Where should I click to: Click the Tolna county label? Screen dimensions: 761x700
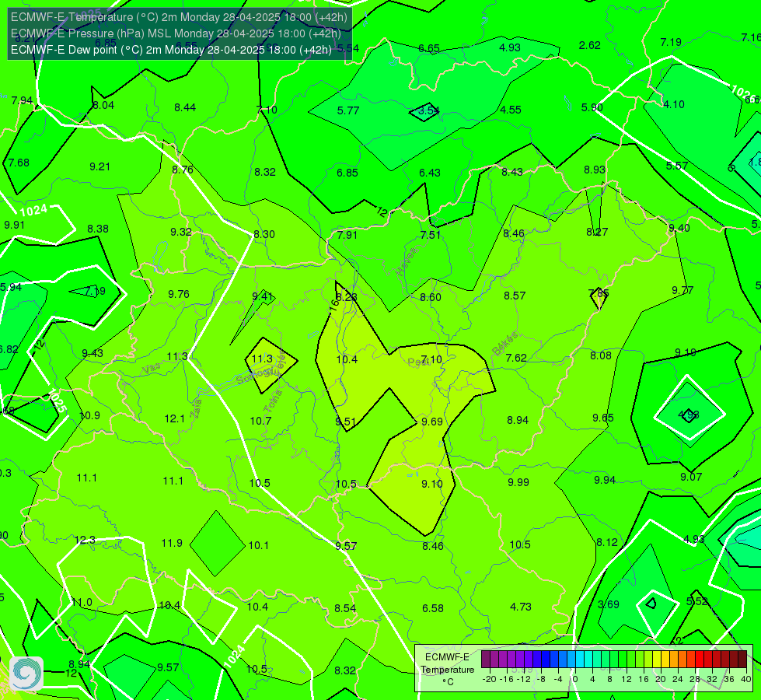273,401
